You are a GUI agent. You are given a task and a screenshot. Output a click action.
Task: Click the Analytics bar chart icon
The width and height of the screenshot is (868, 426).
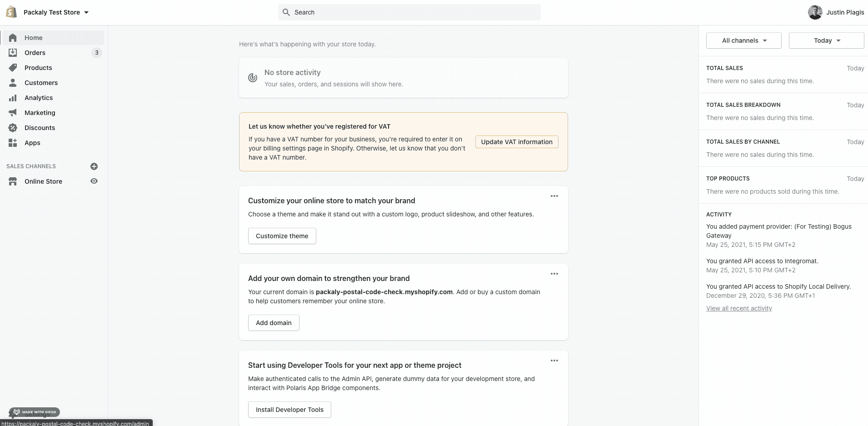point(13,98)
